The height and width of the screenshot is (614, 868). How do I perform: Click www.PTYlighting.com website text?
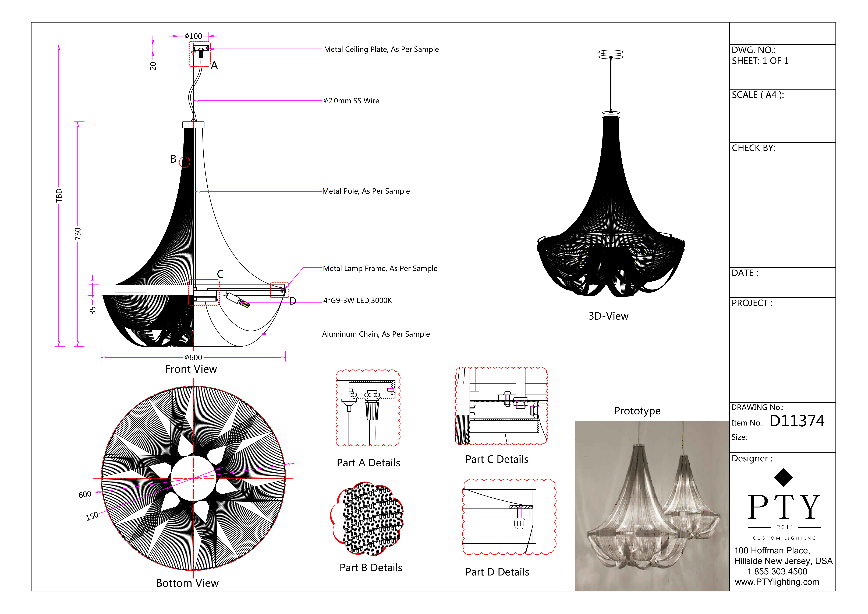pos(777,582)
